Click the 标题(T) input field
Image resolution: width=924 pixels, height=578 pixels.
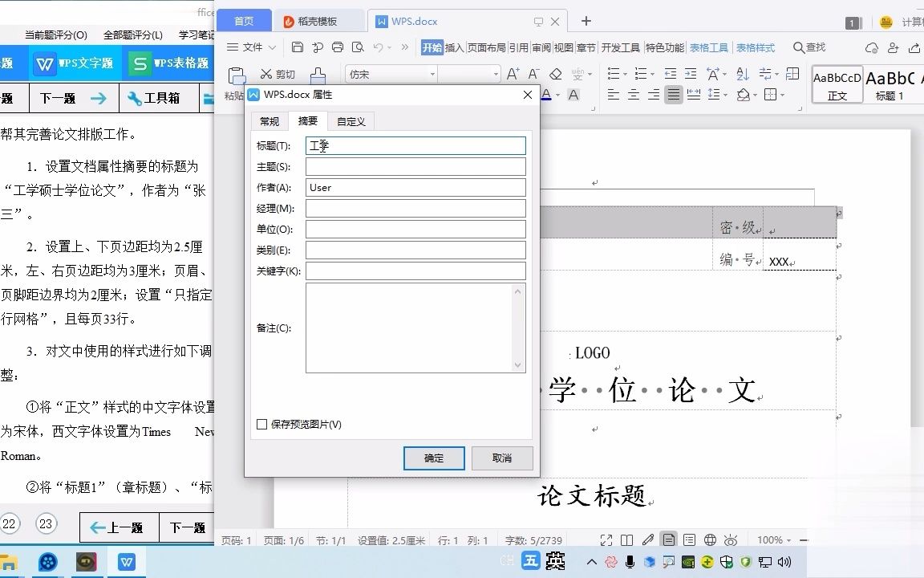pos(415,145)
